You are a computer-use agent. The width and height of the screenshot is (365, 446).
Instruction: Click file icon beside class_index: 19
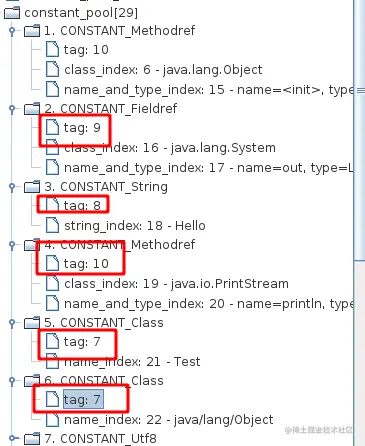[x=52, y=284]
